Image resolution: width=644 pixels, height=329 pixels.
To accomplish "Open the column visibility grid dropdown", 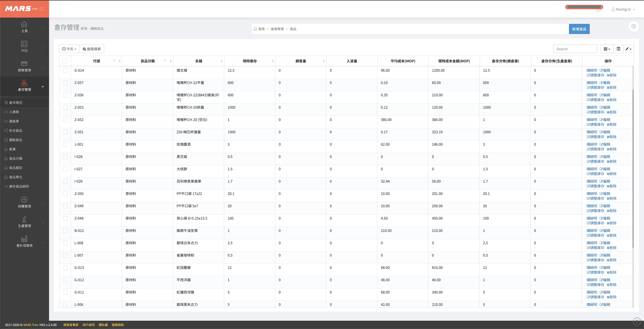I will point(607,49).
